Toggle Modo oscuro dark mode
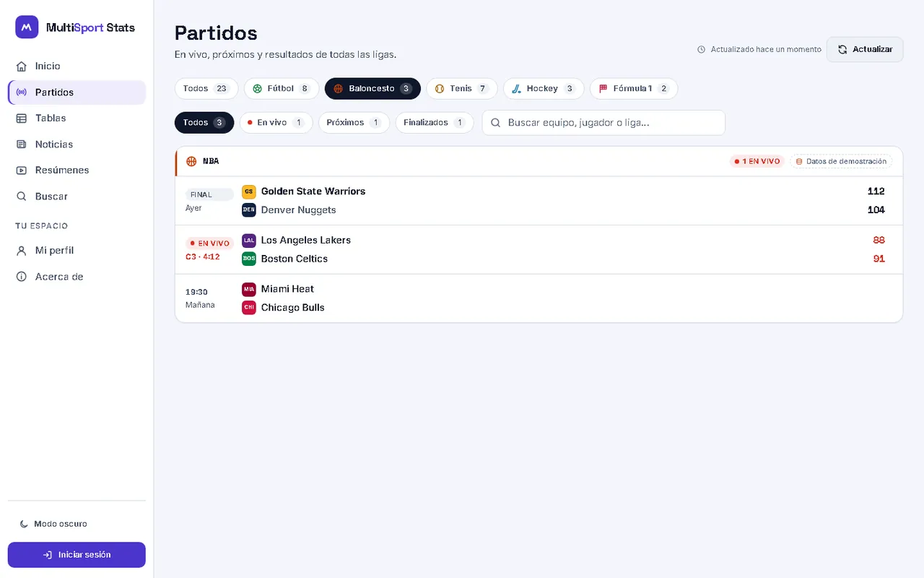This screenshot has height=578, width=924. tap(77, 524)
